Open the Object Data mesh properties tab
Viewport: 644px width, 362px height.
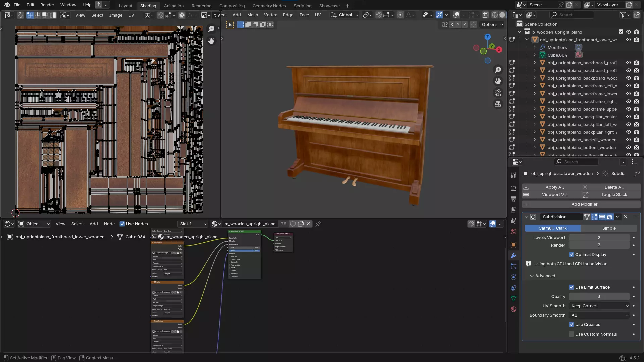click(x=513, y=298)
